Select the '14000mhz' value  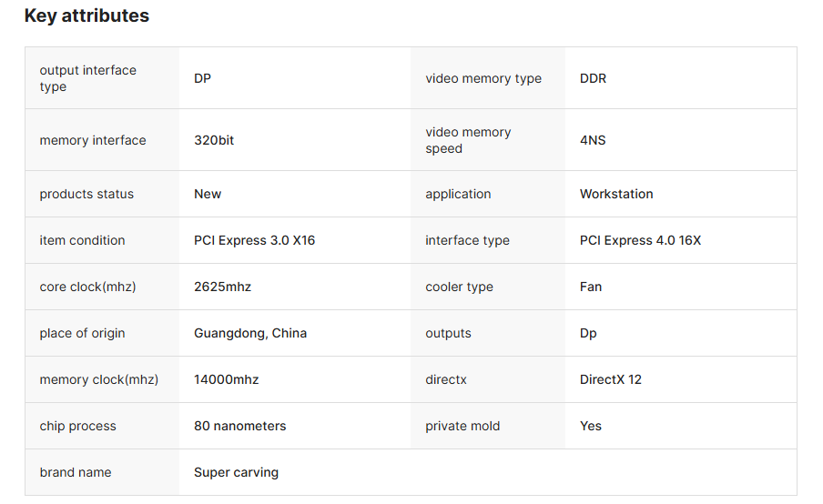click(x=226, y=379)
